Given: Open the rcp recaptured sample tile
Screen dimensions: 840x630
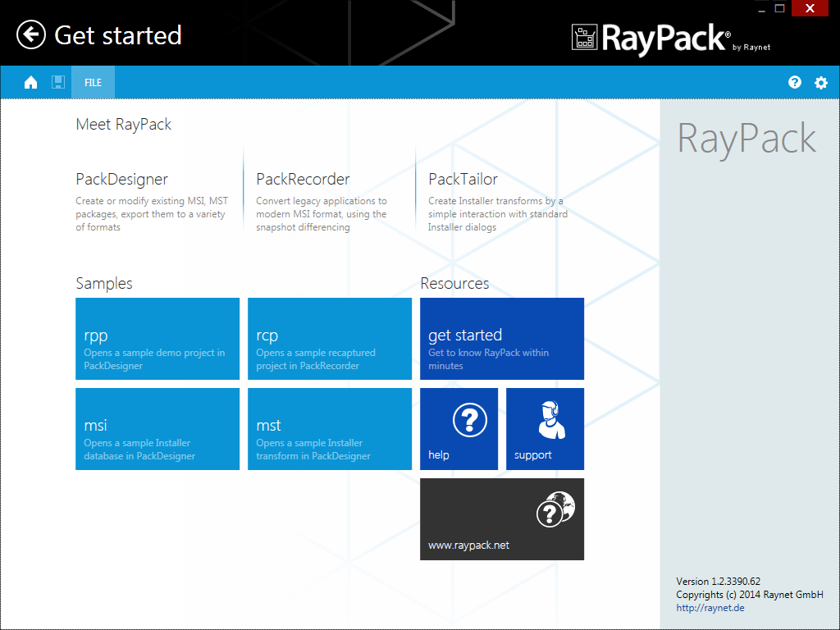Looking at the screenshot, I should pyautogui.click(x=329, y=339).
